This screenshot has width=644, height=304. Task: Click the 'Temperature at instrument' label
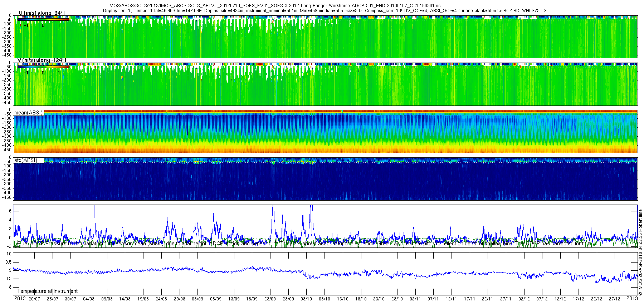point(47,291)
